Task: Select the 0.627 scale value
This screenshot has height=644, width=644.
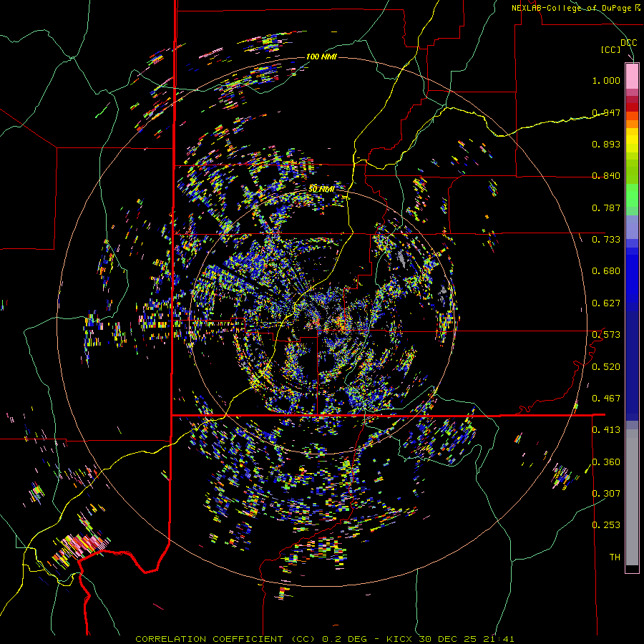Action: pyautogui.click(x=606, y=303)
